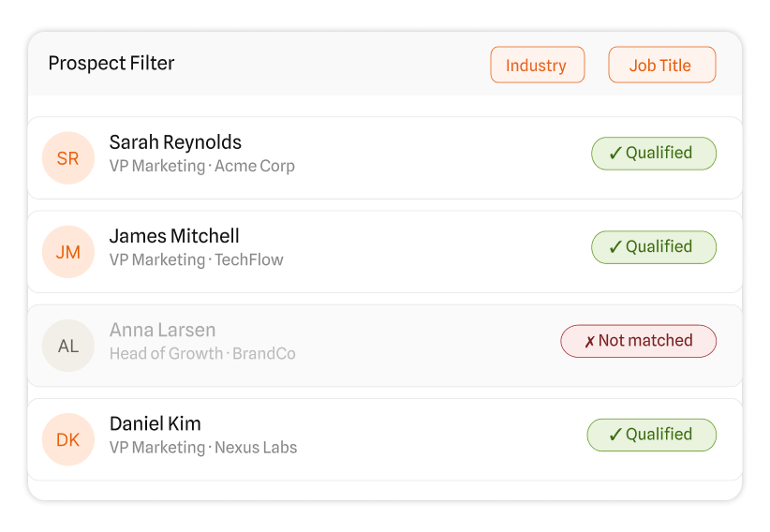Screen dimensions: 770x532
Task: Click the DK avatar icon
Action: 68,439
